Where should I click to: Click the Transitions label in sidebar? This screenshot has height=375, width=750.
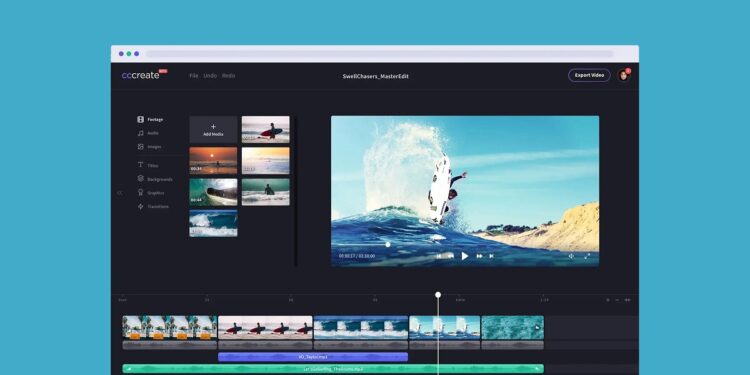point(158,207)
